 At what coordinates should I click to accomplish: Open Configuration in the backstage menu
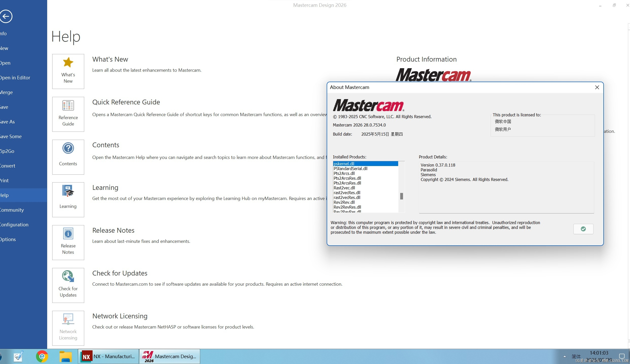click(24, 225)
